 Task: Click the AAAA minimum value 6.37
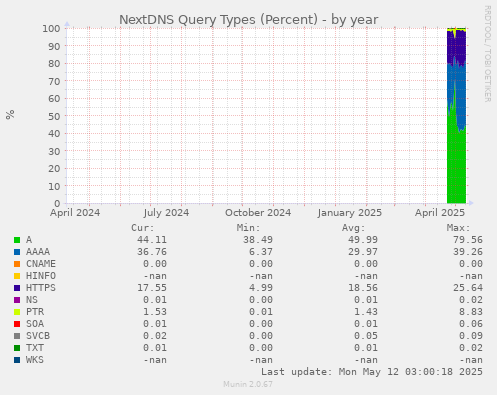point(261,252)
